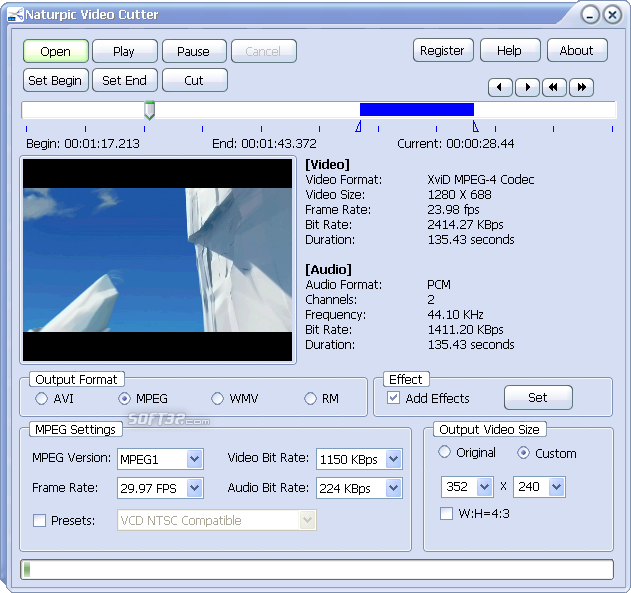Image resolution: width=631 pixels, height=593 pixels.
Task: Click the 44.10 KHz frequency value
Action: click(455, 315)
